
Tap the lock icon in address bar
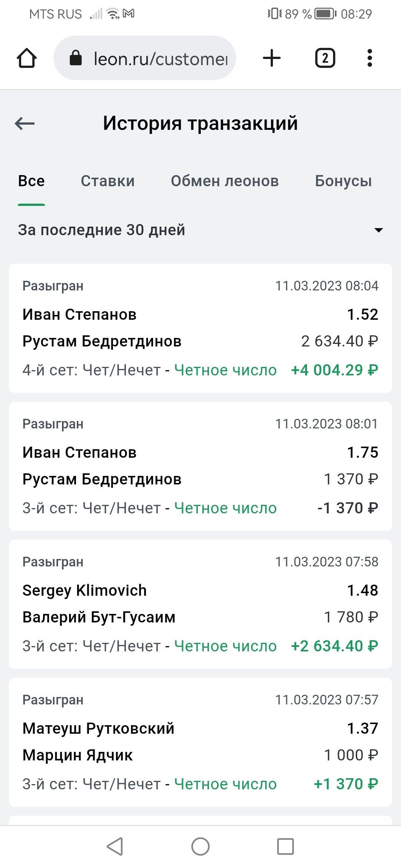coord(76,58)
